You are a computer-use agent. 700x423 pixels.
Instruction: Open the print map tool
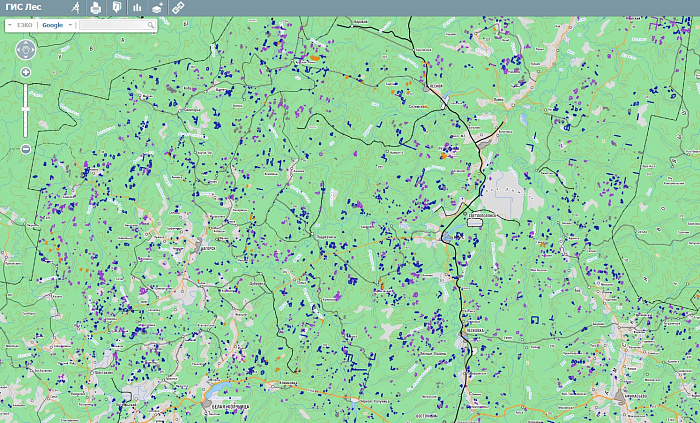pos(96,8)
